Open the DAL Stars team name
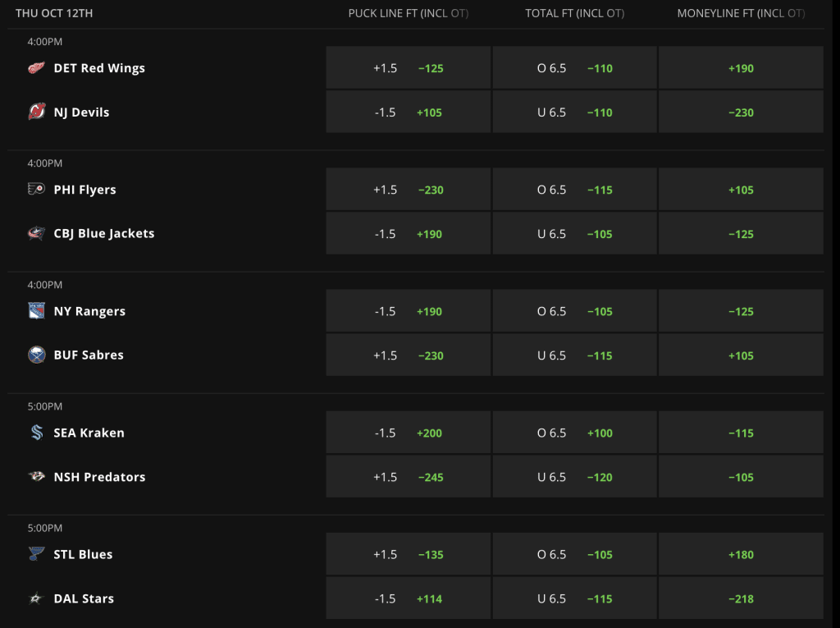The height and width of the screenshot is (628, 840). pyautogui.click(x=84, y=598)
